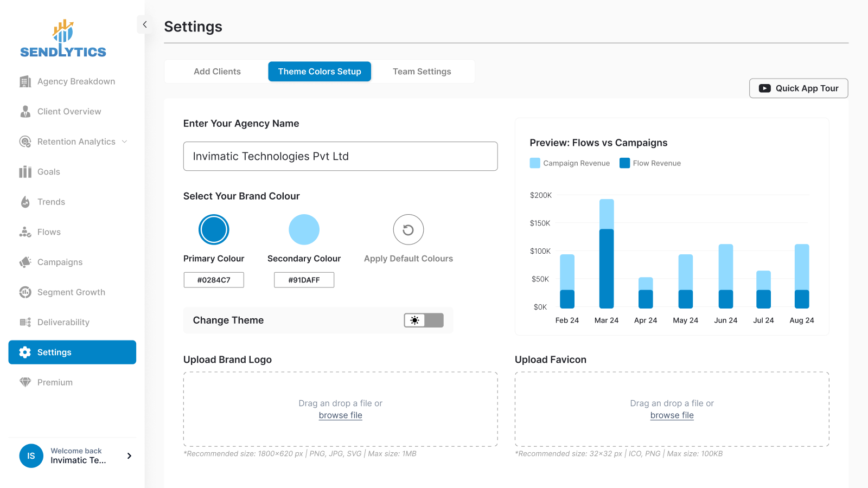Switch to the Team Settings tab
Image resolution: width=868 pixels, height=488 pixels.
click(422, 72)
